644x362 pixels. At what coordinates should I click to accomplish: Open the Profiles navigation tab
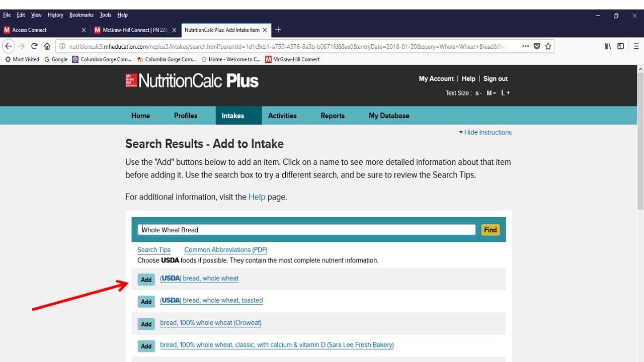click(x=186, y=116)
